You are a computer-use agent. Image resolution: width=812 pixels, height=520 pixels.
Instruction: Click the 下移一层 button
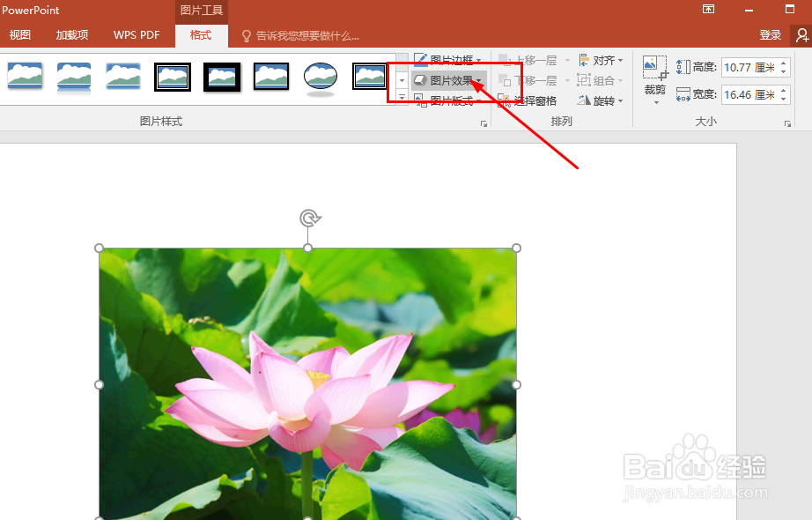528,80
